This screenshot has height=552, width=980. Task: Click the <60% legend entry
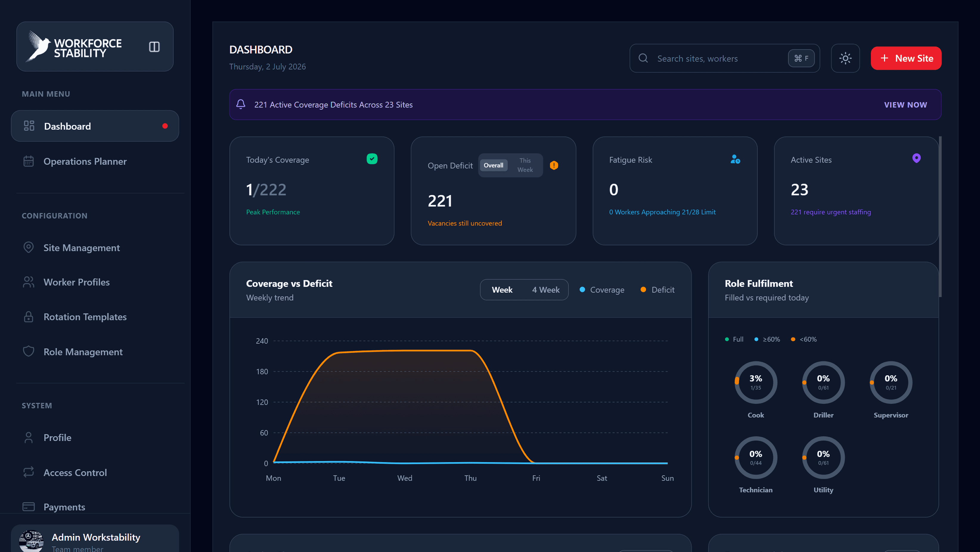[804, 339]
